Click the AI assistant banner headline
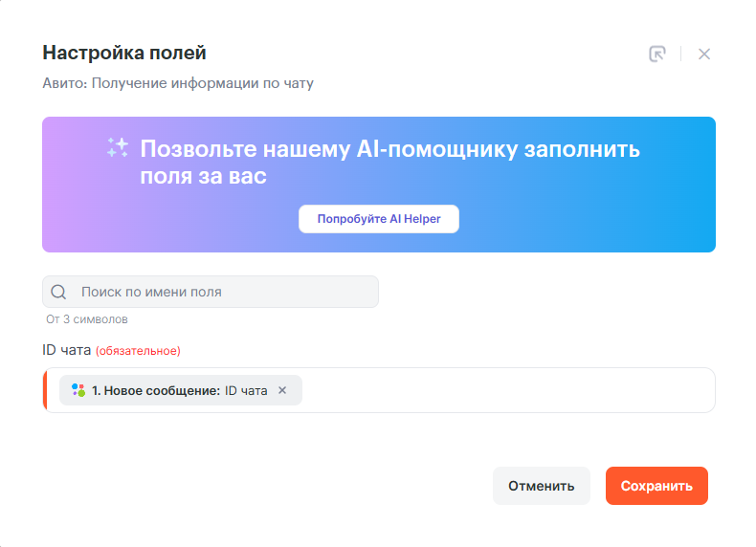The height and width of the screenshot is (547, 756). click(389, 163)
